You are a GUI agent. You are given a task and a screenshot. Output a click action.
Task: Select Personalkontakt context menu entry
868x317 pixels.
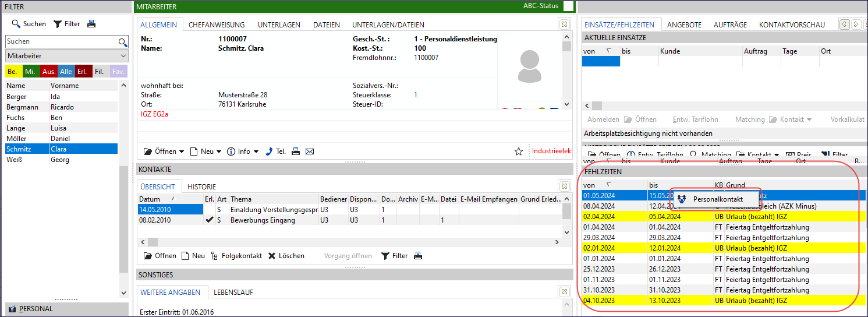(x=717, y=199)
